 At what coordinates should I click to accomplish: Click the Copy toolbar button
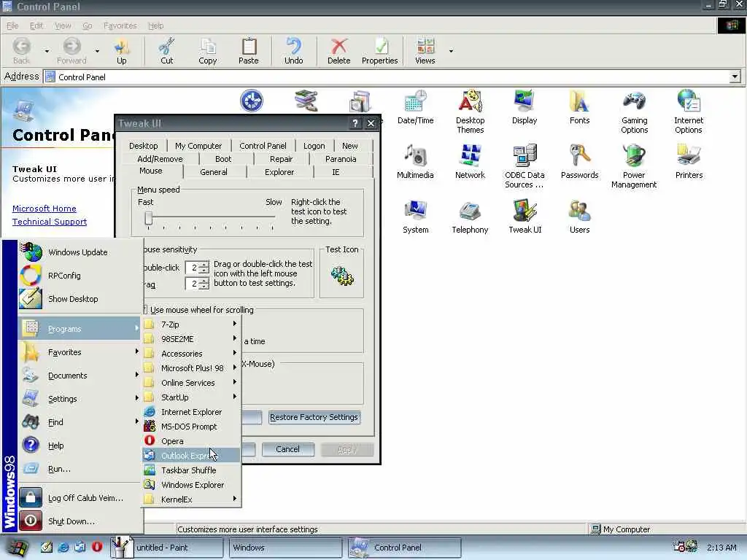click(208, 51)
